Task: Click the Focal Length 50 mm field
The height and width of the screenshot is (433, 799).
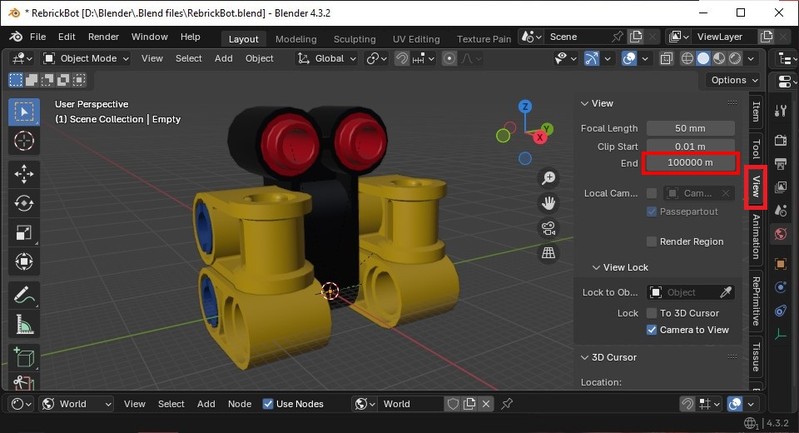Action: pos(690,128)
